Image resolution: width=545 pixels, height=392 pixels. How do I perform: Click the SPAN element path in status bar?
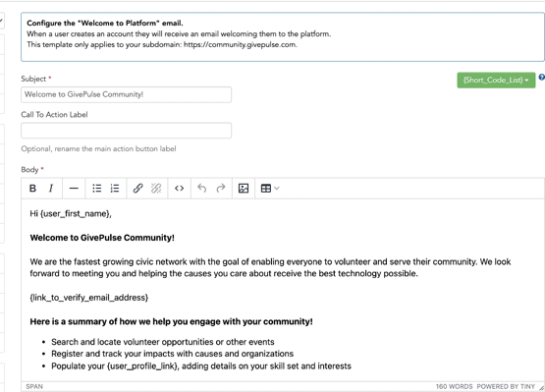[34, 386]
